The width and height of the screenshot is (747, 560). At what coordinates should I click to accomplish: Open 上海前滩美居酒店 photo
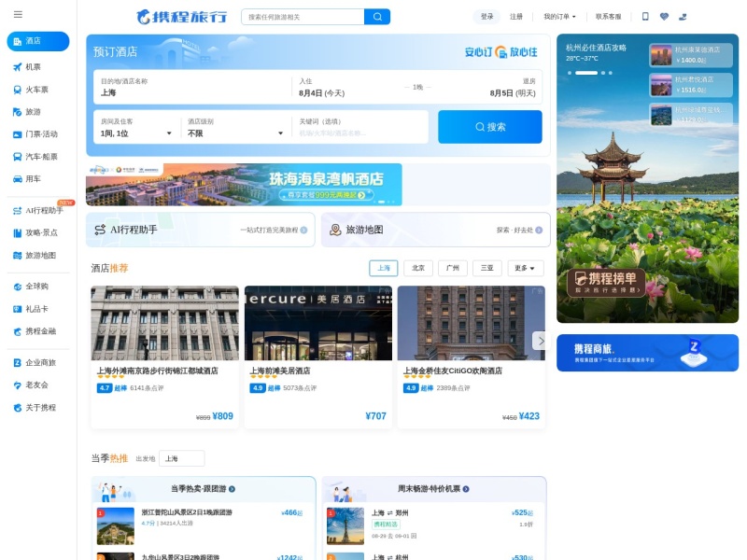(x=318, y=323)
